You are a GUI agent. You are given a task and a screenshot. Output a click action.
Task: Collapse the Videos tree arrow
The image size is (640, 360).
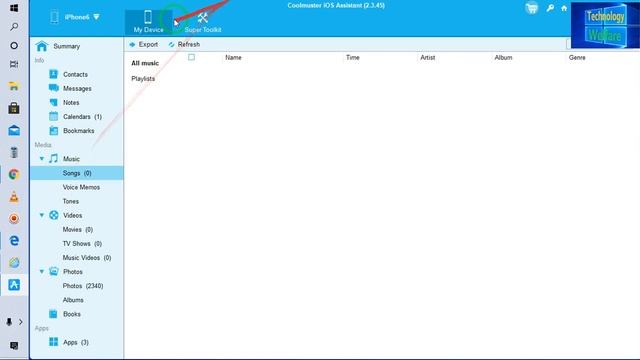coord(42,215)
